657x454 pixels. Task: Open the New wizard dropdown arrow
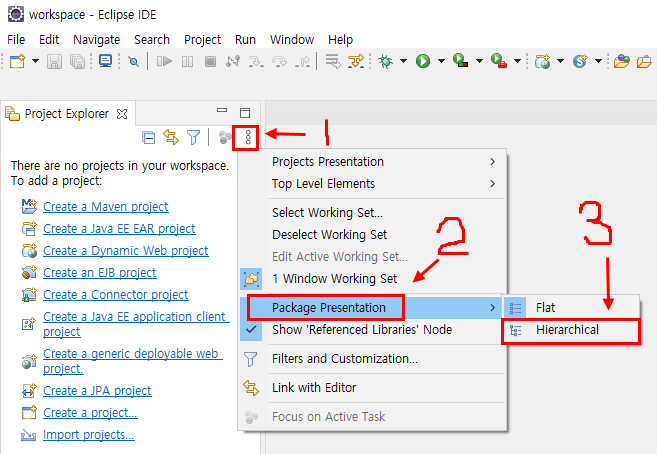click(x=36, y=61)
